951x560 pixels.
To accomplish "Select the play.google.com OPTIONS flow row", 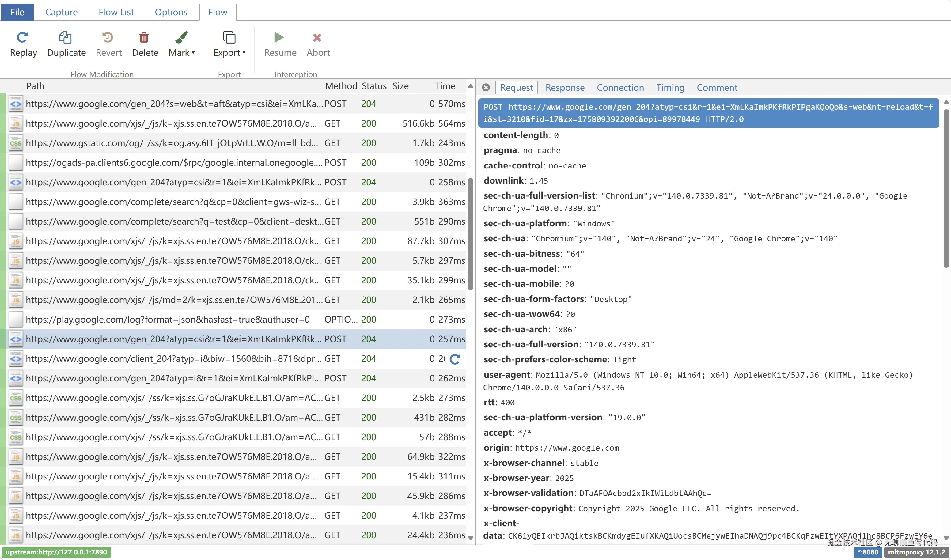I will [x=168, y=320].
